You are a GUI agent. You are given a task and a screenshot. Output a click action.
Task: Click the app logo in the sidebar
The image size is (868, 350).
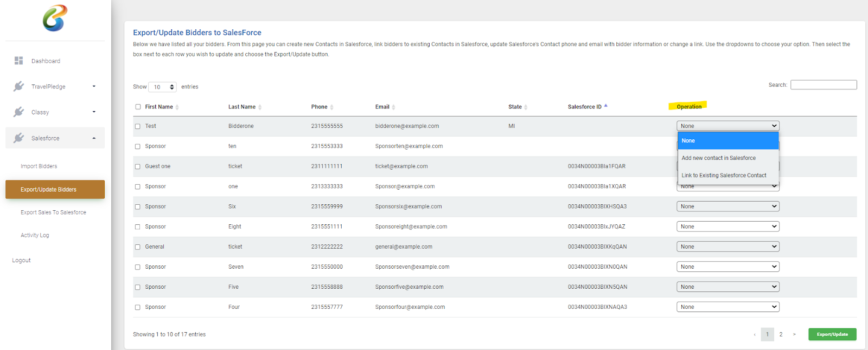55,18
